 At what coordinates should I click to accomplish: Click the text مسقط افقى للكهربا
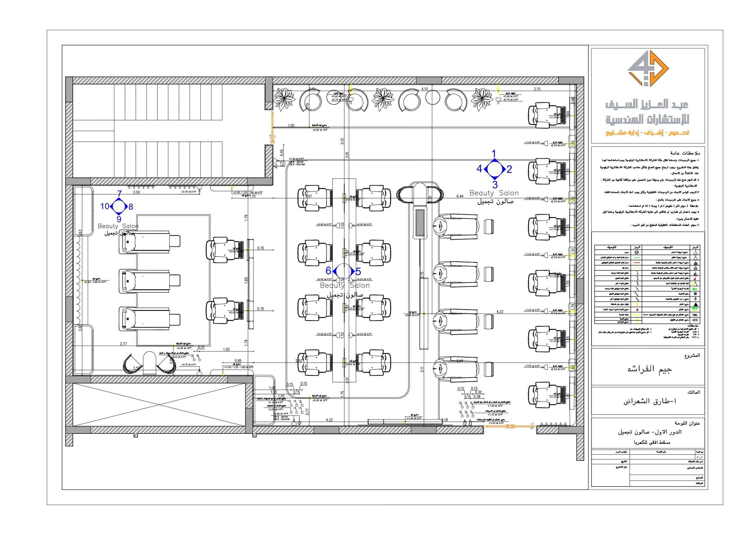pos(652,442)
